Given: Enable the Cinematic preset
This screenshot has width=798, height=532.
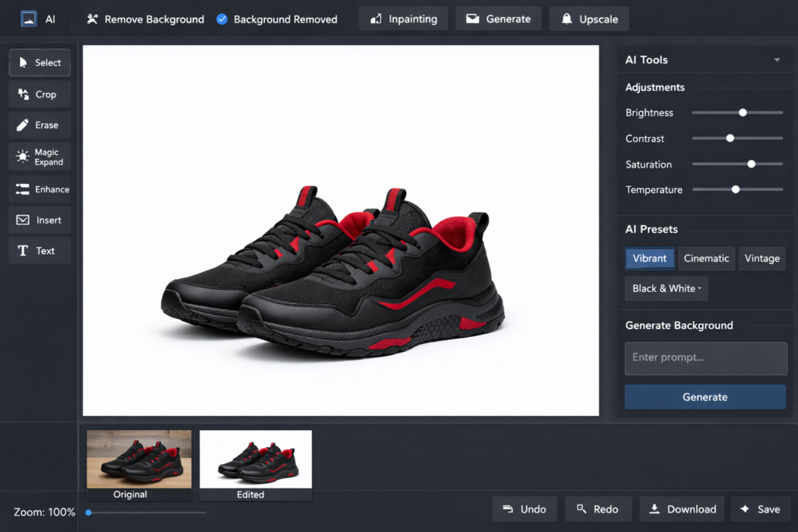Looking at the screenshot, I should pos(706,258).
